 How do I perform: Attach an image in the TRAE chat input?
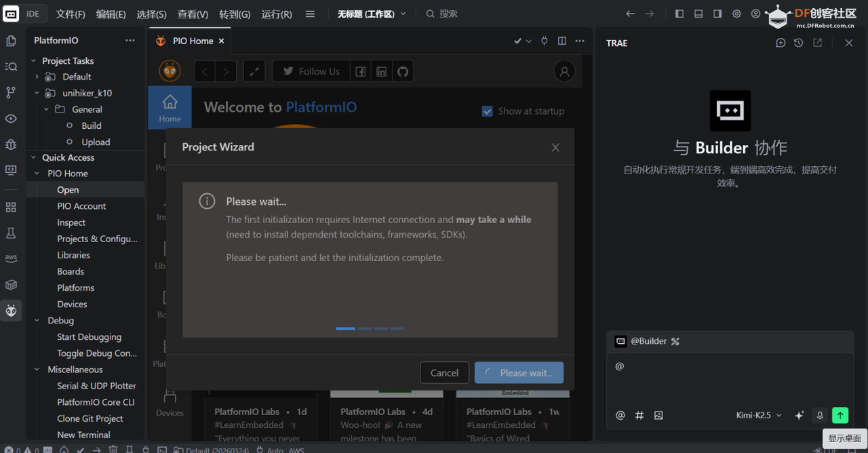click(658, 415)
